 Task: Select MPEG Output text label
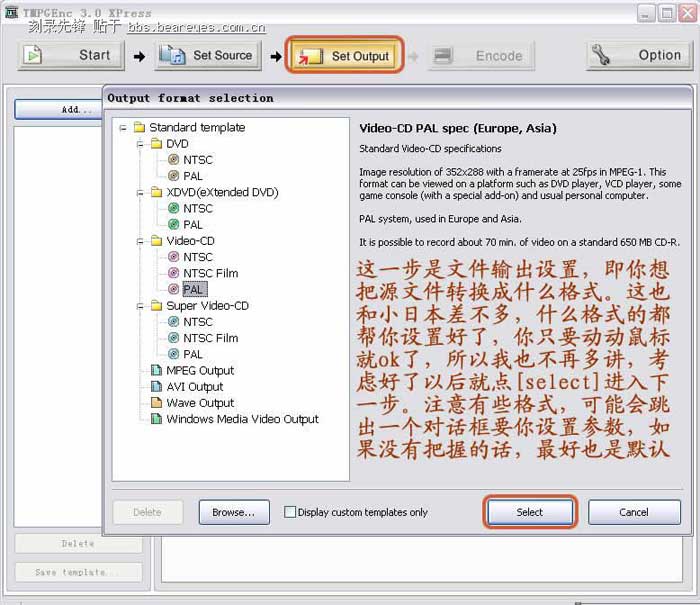[200, 370]
